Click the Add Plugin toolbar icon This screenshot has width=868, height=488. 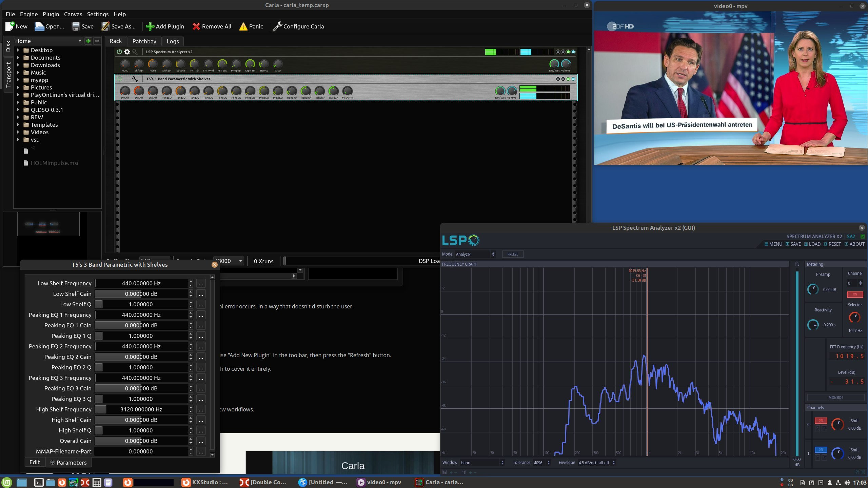150,26
